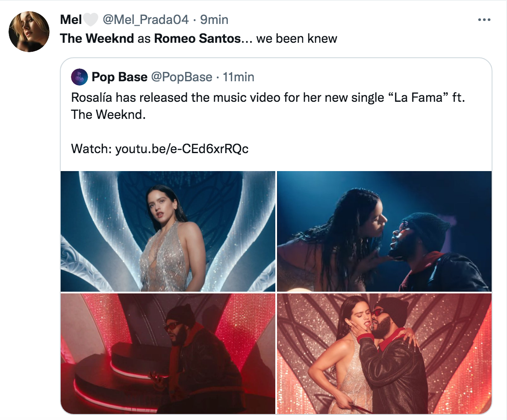Click Mel's profile avatar photo
Image resolution: width=507 pixels, height=420 pixels.
pyautogui.click(x=29, y=32)
